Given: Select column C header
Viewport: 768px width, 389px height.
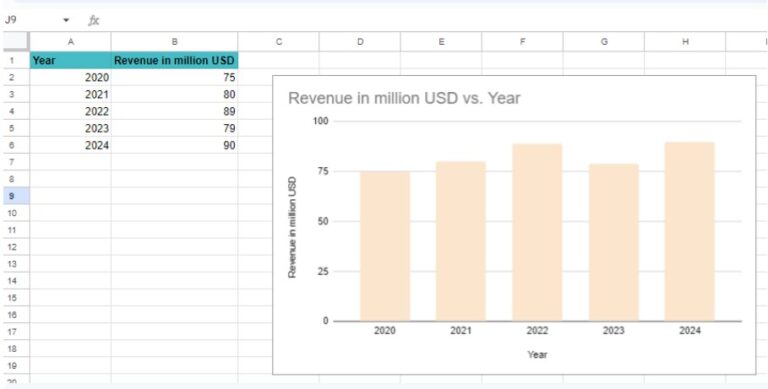Looking at the screenshot, I should [x=279, y=42].
